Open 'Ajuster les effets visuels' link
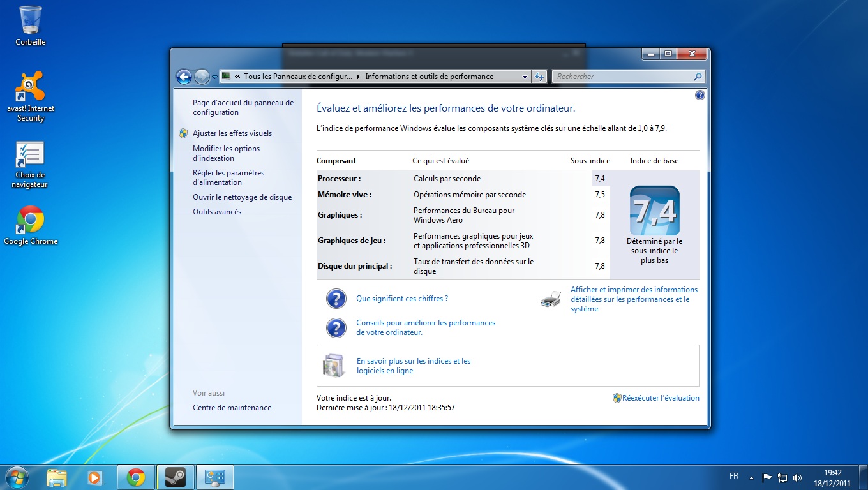 [x=232, y=133]
